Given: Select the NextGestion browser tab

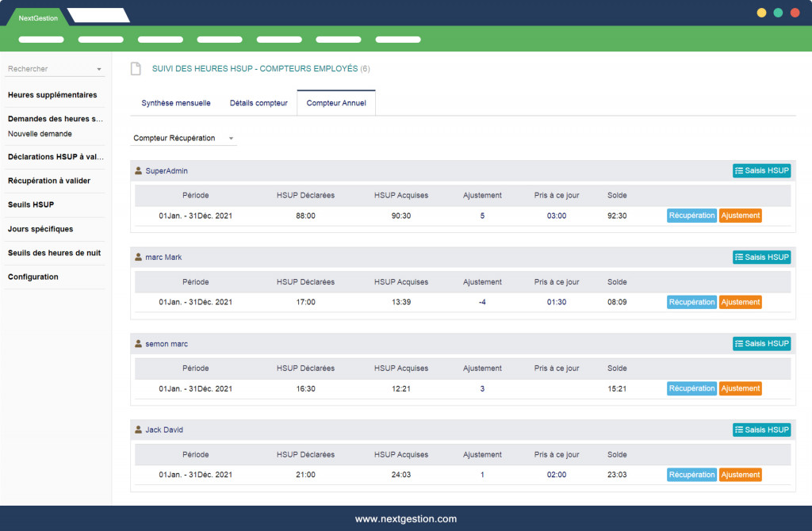Looking at the screenshot, I should coord(38,17).
